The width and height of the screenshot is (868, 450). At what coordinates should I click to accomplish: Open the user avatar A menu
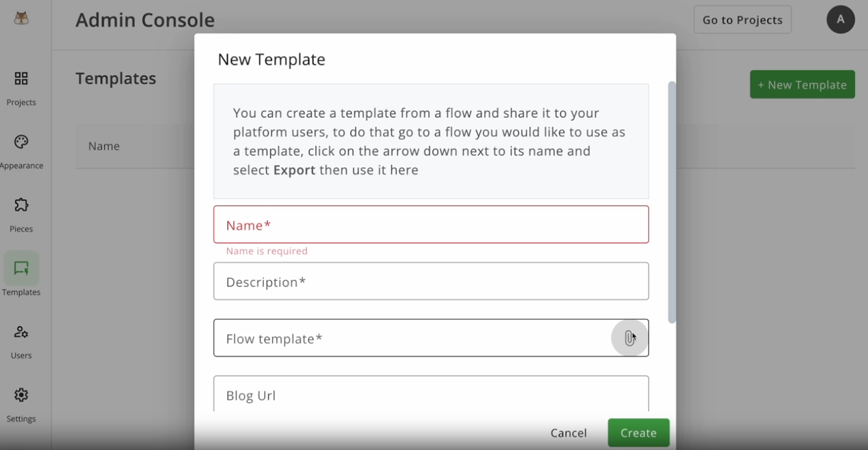click(x=841, y=20)
